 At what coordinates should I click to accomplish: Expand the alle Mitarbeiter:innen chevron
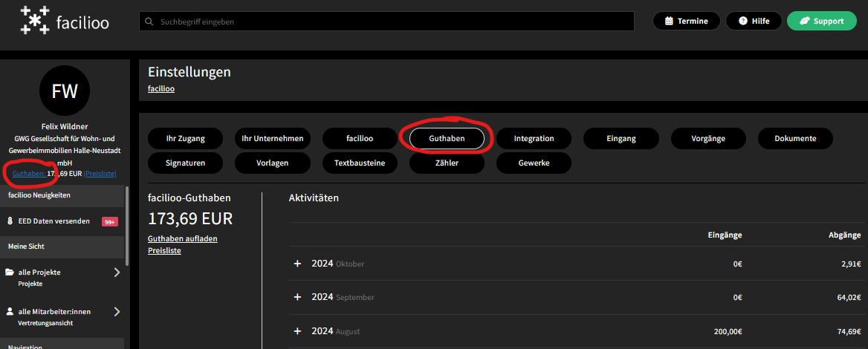coord(117,311)
